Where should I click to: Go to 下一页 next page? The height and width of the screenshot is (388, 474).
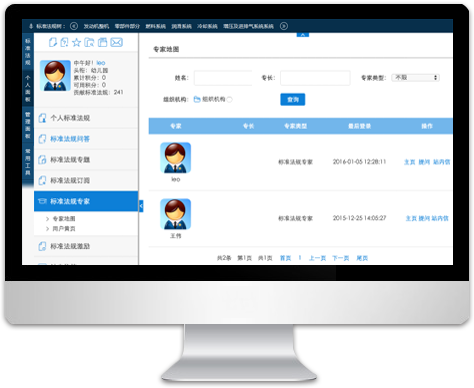(x=341, y=258)
